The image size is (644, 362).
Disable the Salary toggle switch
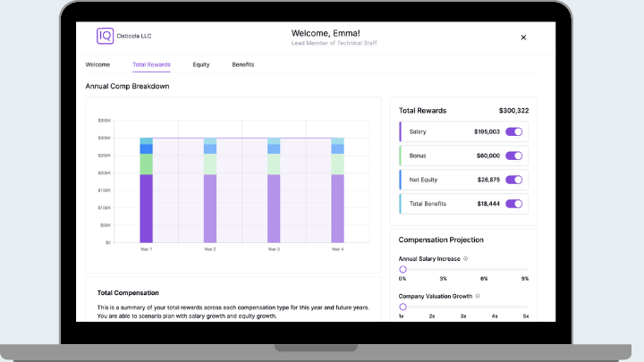pyautogui.click(x=513, y=131)
